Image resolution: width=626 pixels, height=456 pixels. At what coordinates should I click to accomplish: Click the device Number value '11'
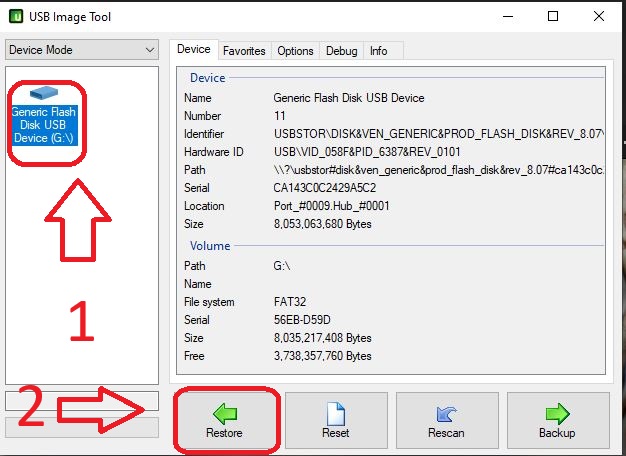pyautogui.click(x=279, y=116)
